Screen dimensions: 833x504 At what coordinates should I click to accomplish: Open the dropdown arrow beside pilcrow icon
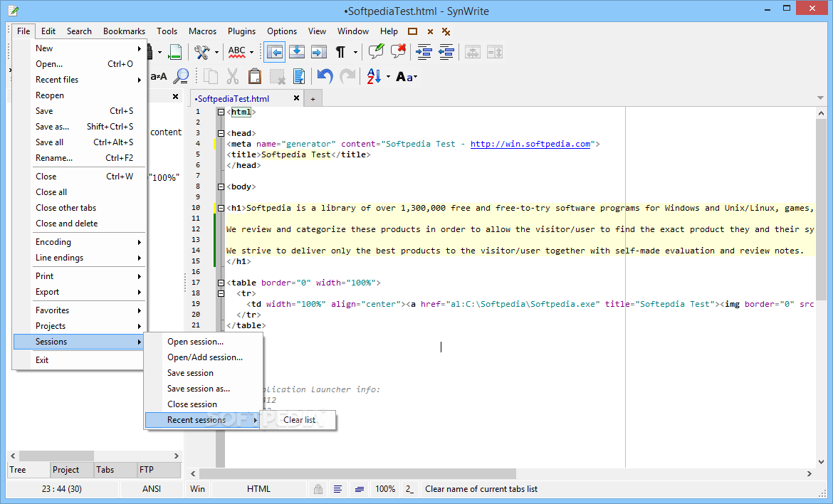(x=355, y=52)
